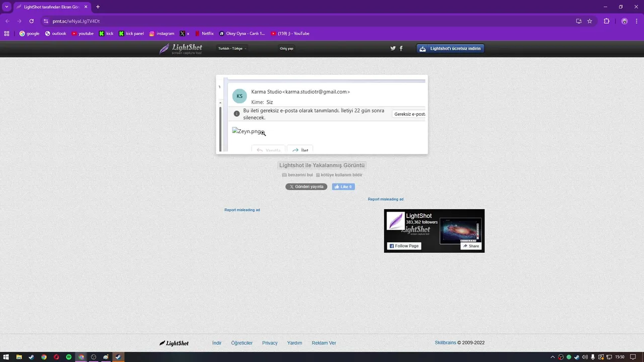
Task: Go back to previous page
Action: click(7, 21)
